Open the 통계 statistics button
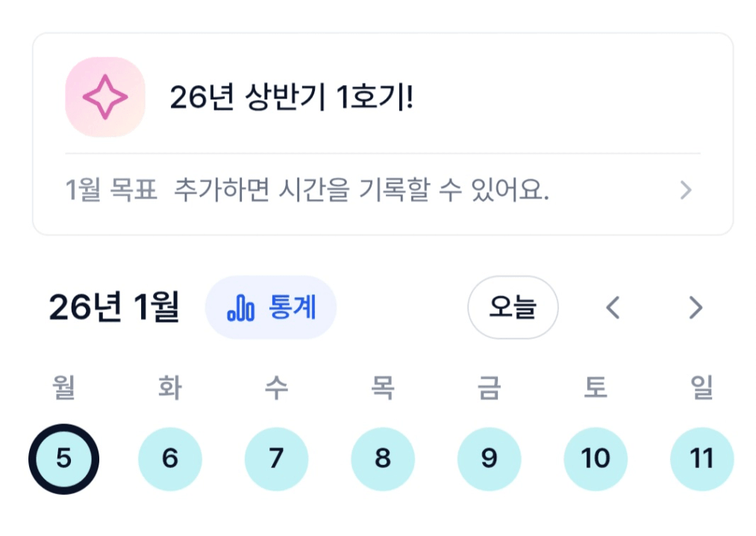This screenshot has height=536, width=756. tap(271, 308)
